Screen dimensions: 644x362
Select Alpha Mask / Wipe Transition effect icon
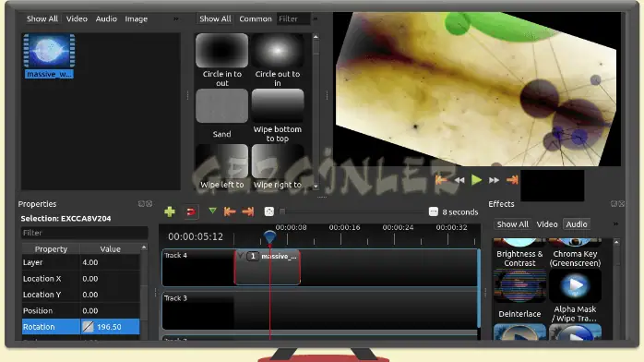click(575, 286)
